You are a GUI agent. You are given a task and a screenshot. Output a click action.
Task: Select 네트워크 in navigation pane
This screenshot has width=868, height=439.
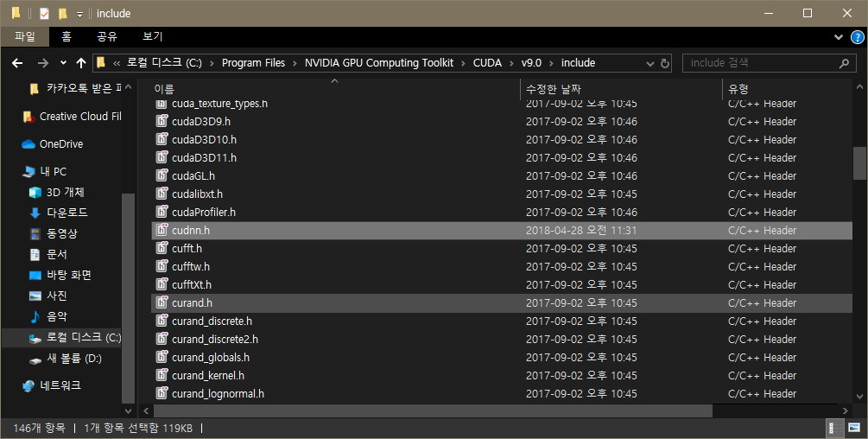click(52, 385)
